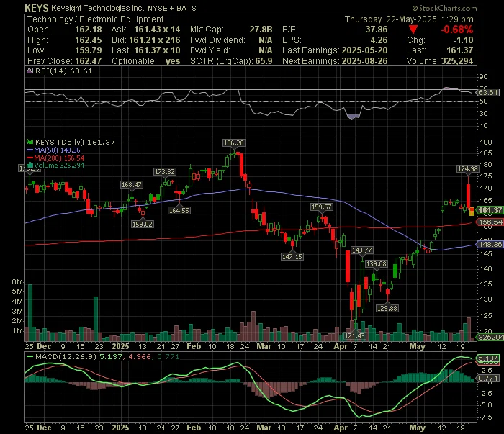Click the volume bars icon in the legend

point(30,166)
